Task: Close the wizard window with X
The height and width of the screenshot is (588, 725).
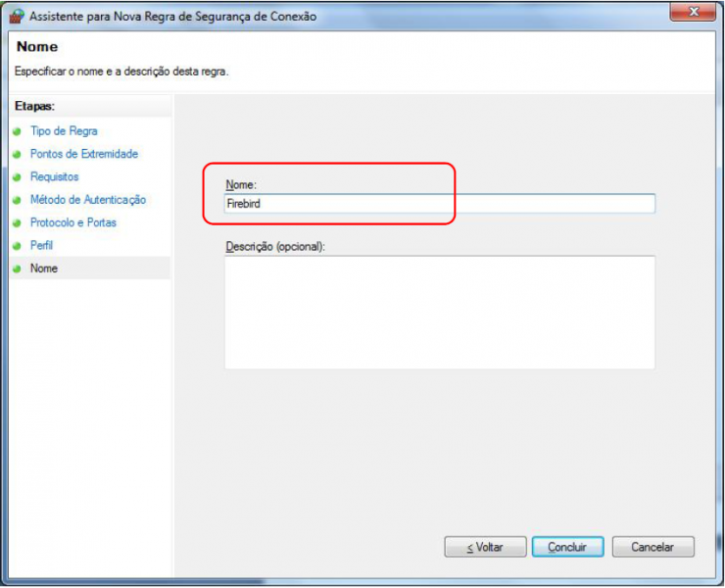Action: click(693, 12)
